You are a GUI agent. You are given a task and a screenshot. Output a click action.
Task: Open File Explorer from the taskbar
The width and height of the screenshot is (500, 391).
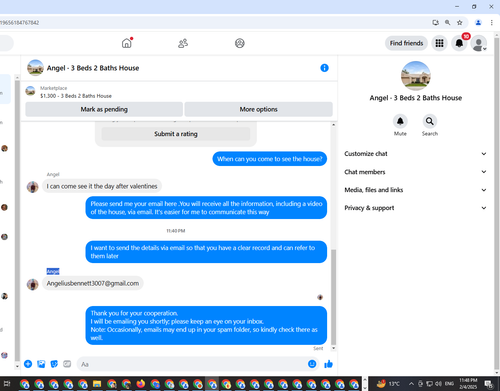(x=97, y=384)
